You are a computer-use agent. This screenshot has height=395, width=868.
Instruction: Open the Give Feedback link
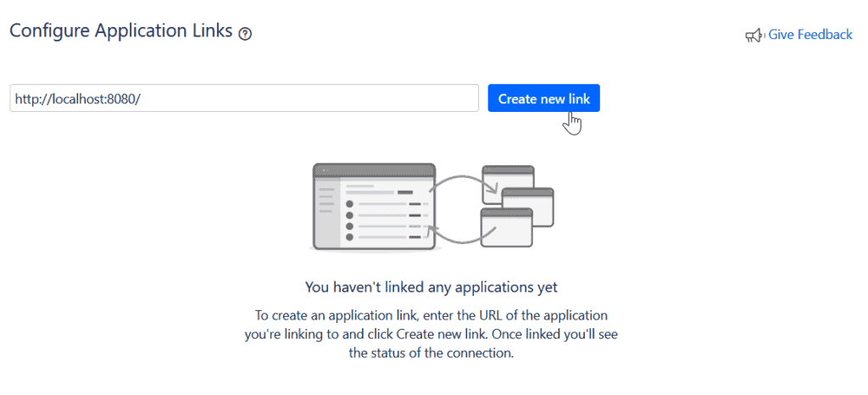click(x=810, y=35)
